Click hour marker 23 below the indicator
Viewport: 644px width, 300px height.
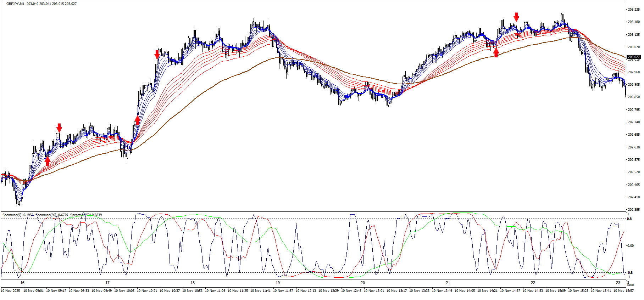point(618,283)
